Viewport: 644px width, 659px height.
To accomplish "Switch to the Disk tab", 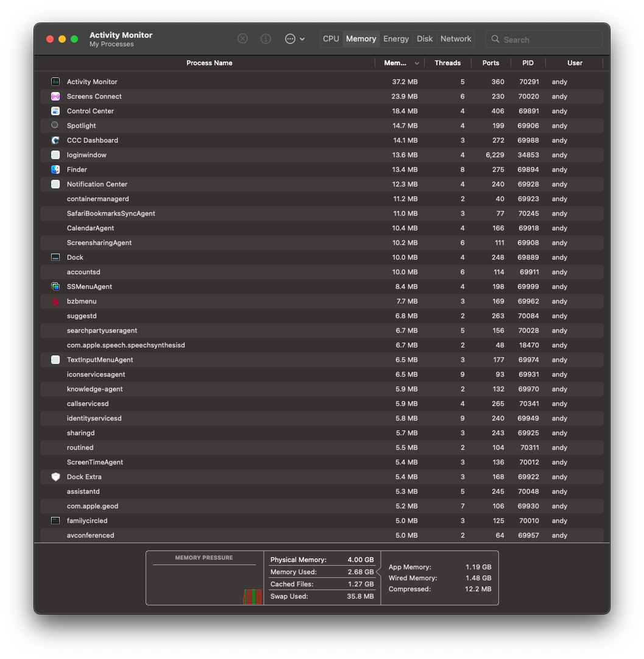I will 425,38.
